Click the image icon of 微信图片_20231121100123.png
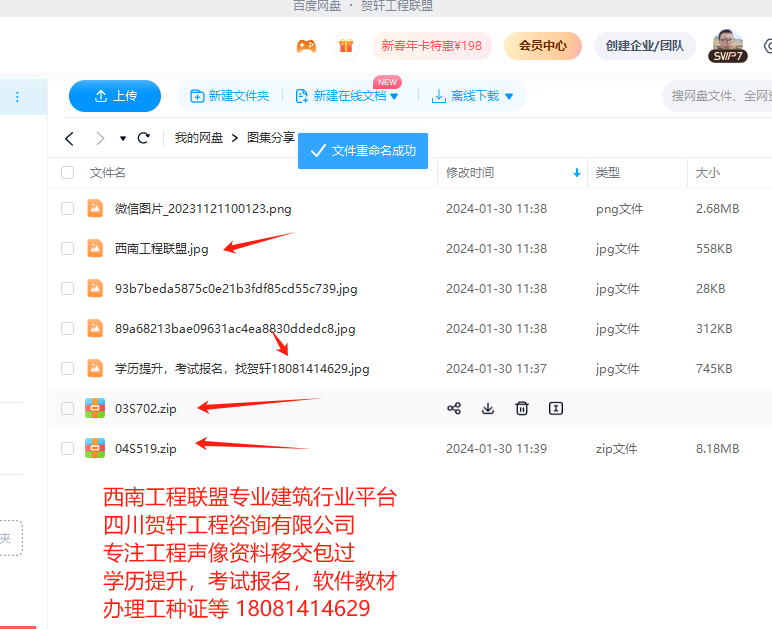This screenshot has width=772, height=629. click(x=95, y=209)
